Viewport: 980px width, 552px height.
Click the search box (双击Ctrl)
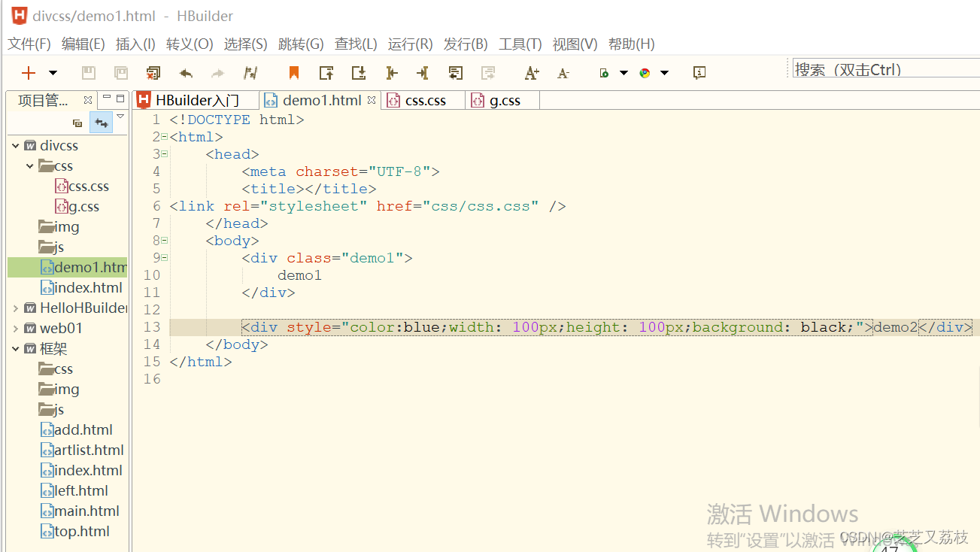click(x=886, y=69)
